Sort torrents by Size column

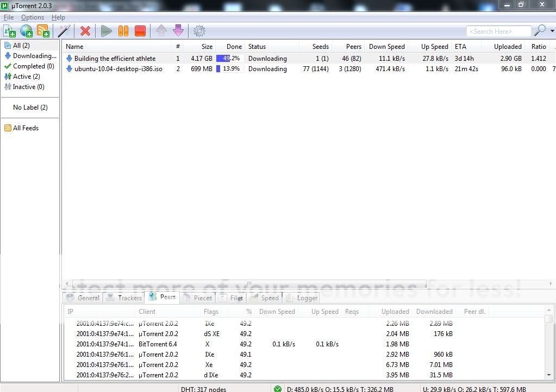click(x=199, y=46)
